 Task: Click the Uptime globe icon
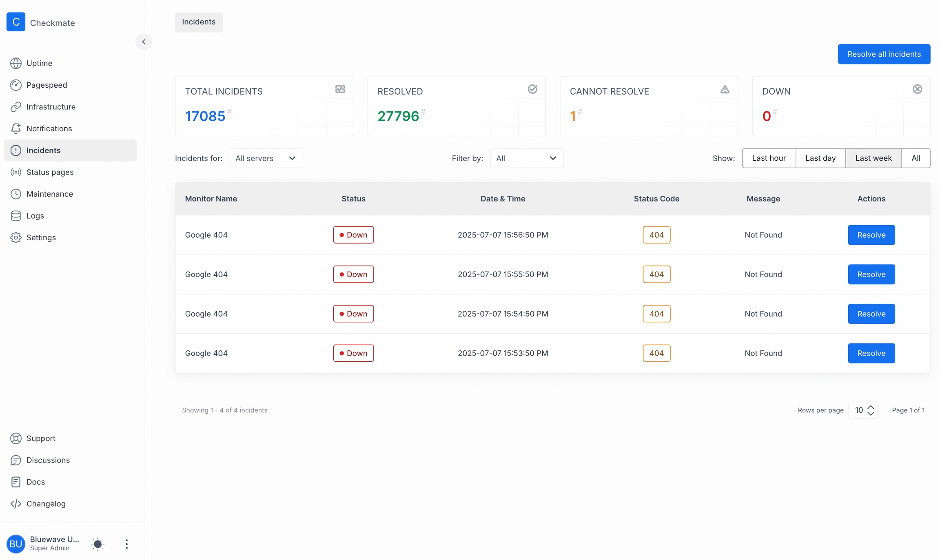click(x=16, y=63)
